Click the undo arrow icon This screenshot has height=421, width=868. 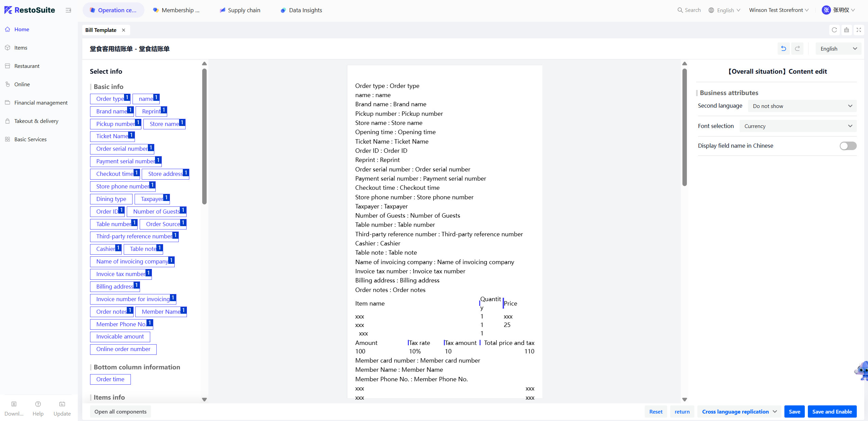point(783,49)
